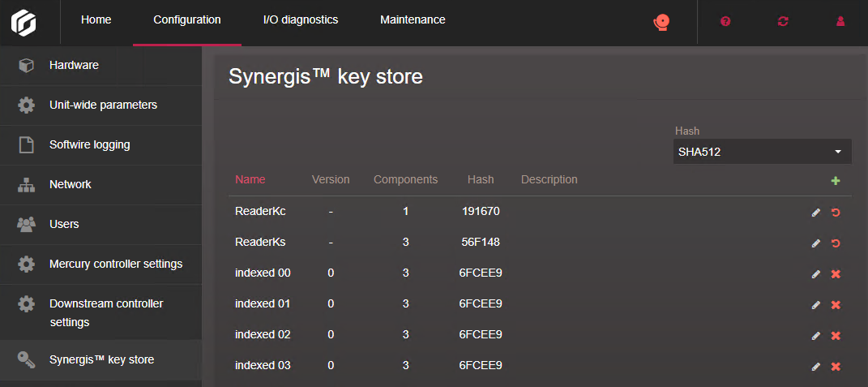Open Mercury controller settings

[115, 264]
